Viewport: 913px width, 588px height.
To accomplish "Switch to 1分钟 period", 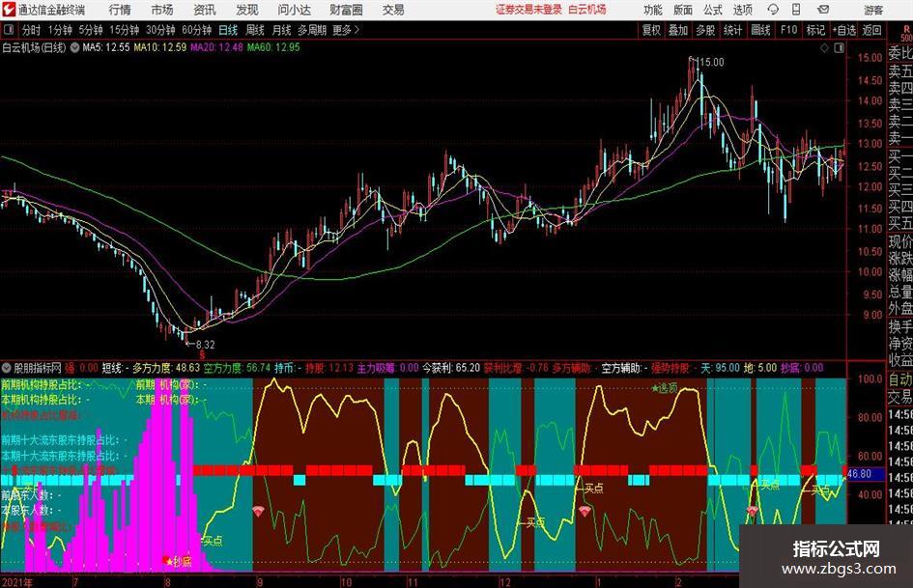I will [59, 30].
